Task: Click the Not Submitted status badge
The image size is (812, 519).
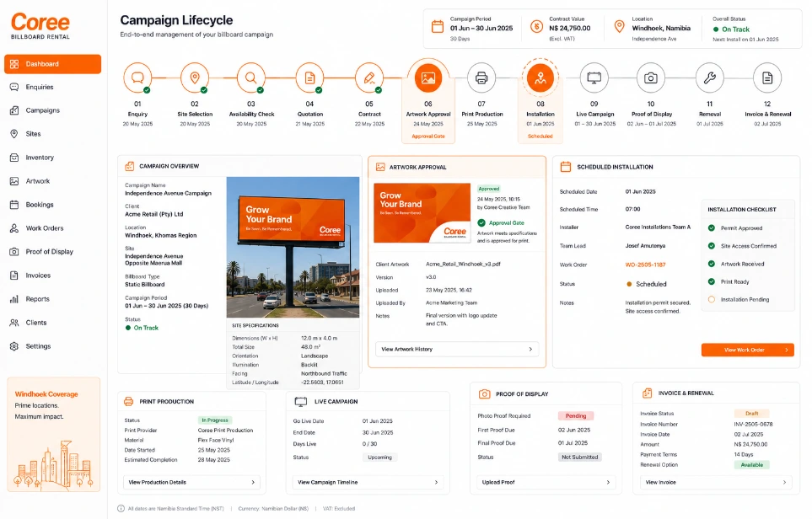Action: [x=579, y=457]
